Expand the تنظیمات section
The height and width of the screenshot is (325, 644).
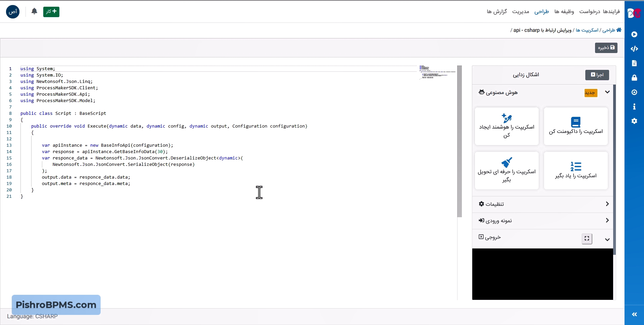click(607, 204)
